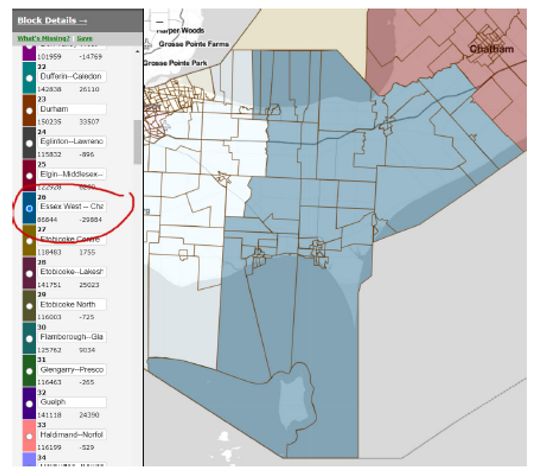Select the Essex West district radio button
The image size is (547, 475).
pyautogui.click(x=29, y=209)
